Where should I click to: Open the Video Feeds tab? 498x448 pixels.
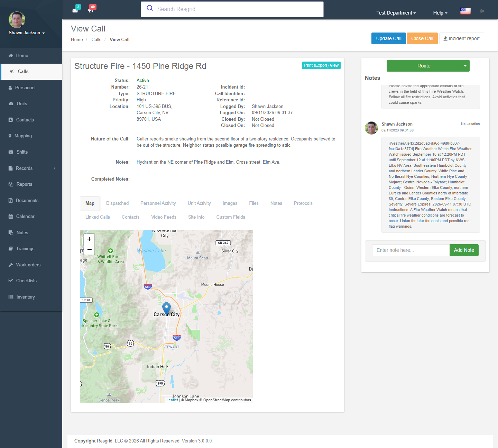coord(164,217)
